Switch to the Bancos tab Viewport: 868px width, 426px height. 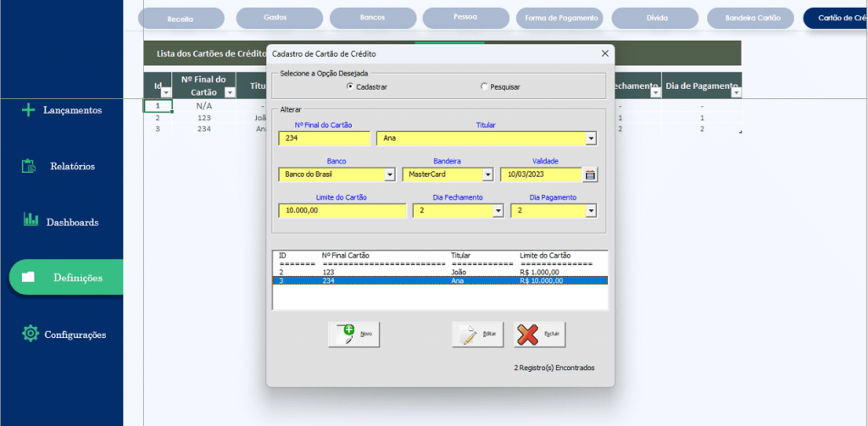[373, 18]
